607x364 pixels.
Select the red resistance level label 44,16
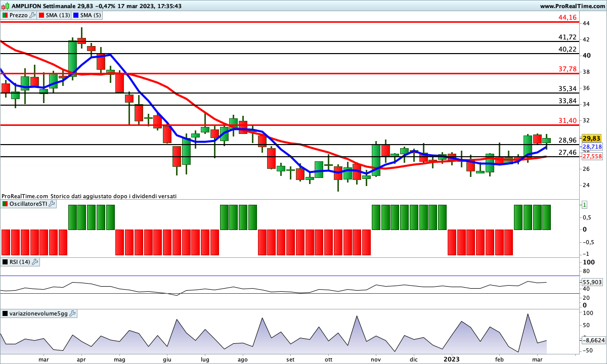pyautogui.click(x=568, y=17)
